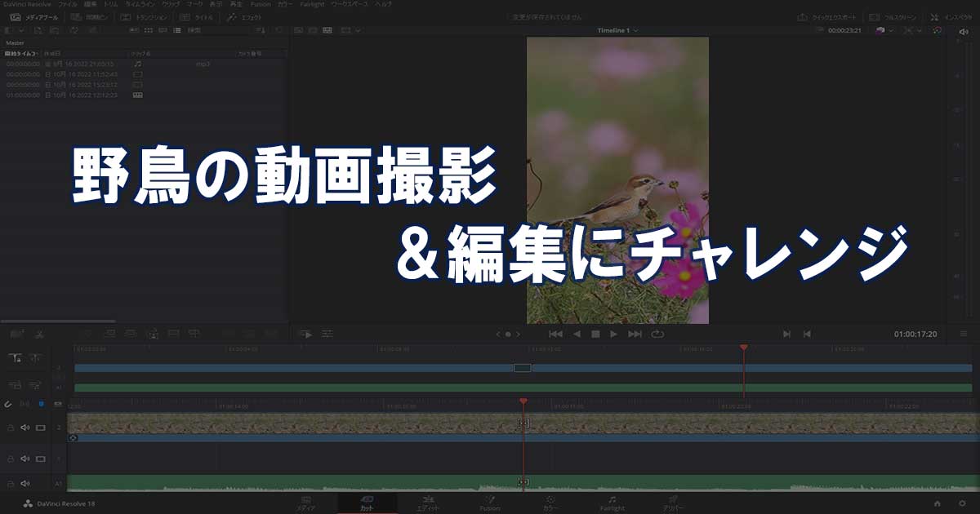Mute video track 2 audio
The width and height of the screenshot is (980, 514).
click(x=24, y=427)
